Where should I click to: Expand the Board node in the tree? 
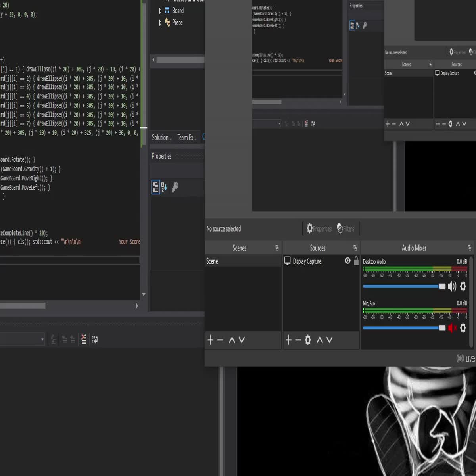(x=160, y=11)
